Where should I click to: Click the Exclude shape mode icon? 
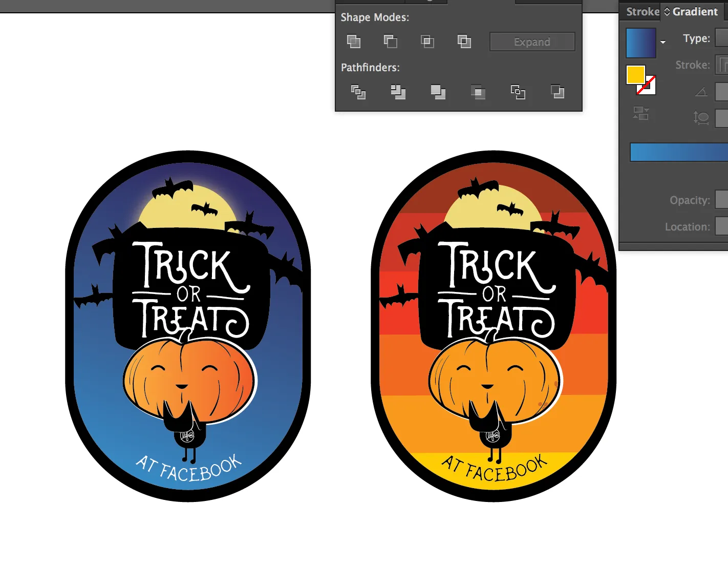[464, 41]
